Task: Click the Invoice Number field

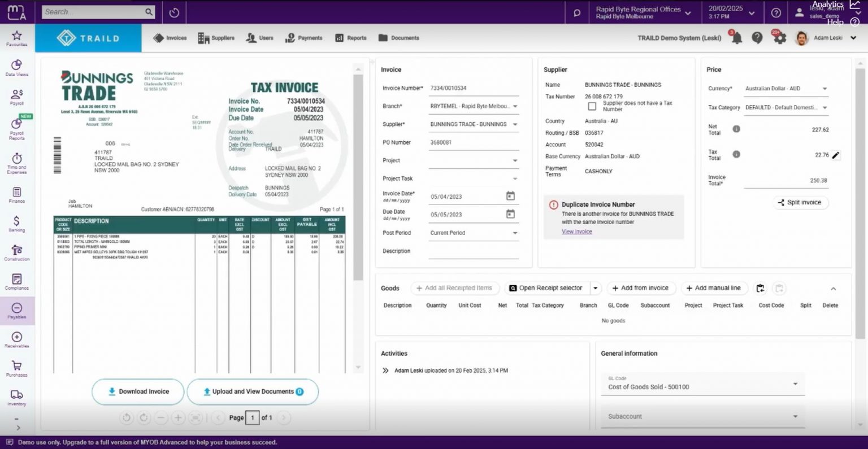Action: [x=474, y=88]
